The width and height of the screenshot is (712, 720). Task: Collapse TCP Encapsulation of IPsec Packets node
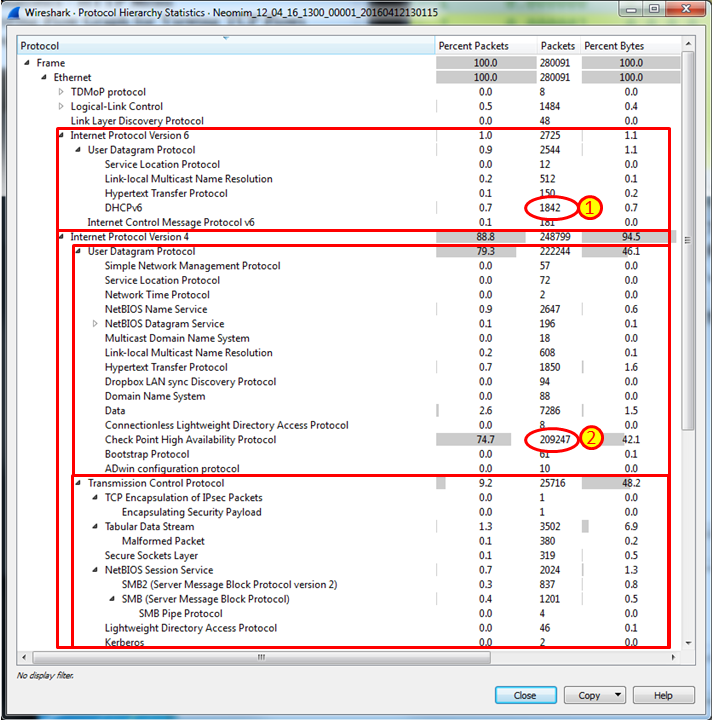[x=95, y=497]
